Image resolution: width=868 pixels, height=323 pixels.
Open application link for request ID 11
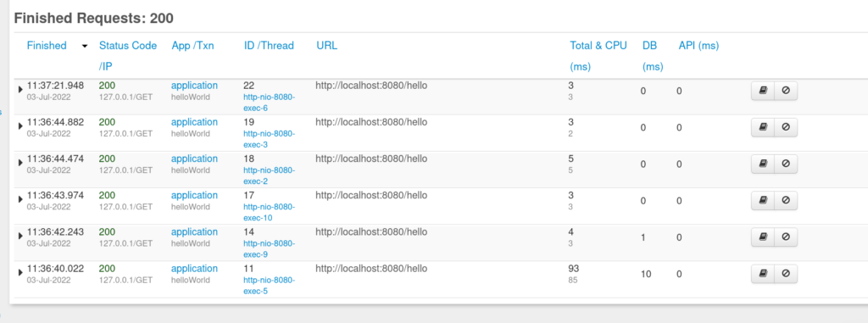[194, 268]
